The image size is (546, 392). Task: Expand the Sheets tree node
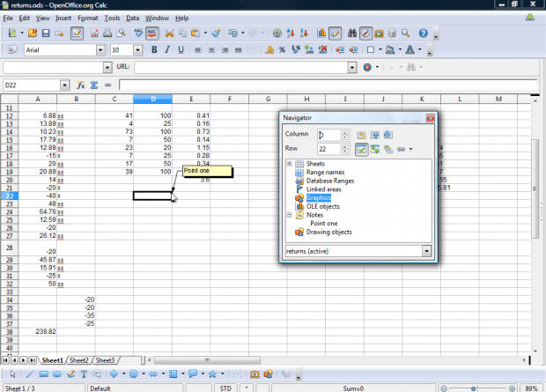click(x=290, y=164)
